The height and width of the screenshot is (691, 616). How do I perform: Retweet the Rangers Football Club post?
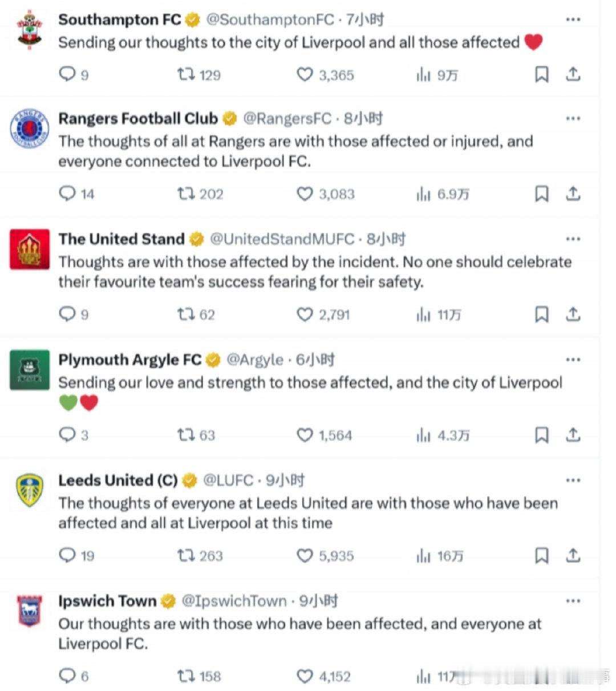pyautogui.click(x=186, y=194)
